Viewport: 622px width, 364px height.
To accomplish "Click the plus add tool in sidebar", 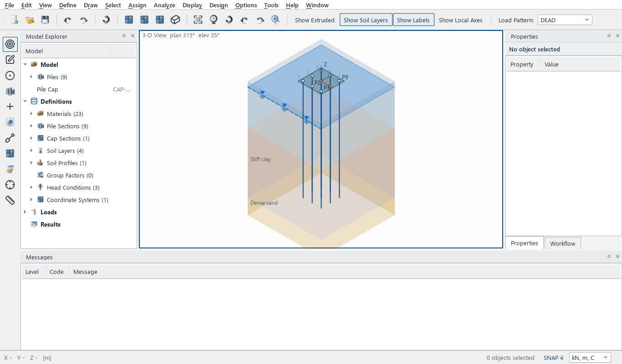I will pos(10,106).
